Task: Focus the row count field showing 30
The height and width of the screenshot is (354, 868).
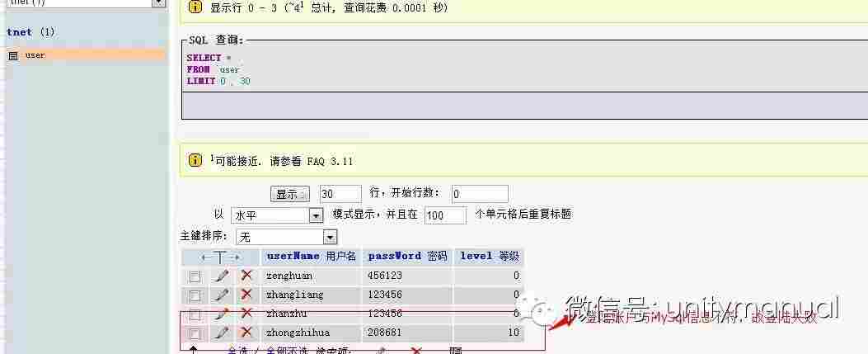Action: click(340, 194)
